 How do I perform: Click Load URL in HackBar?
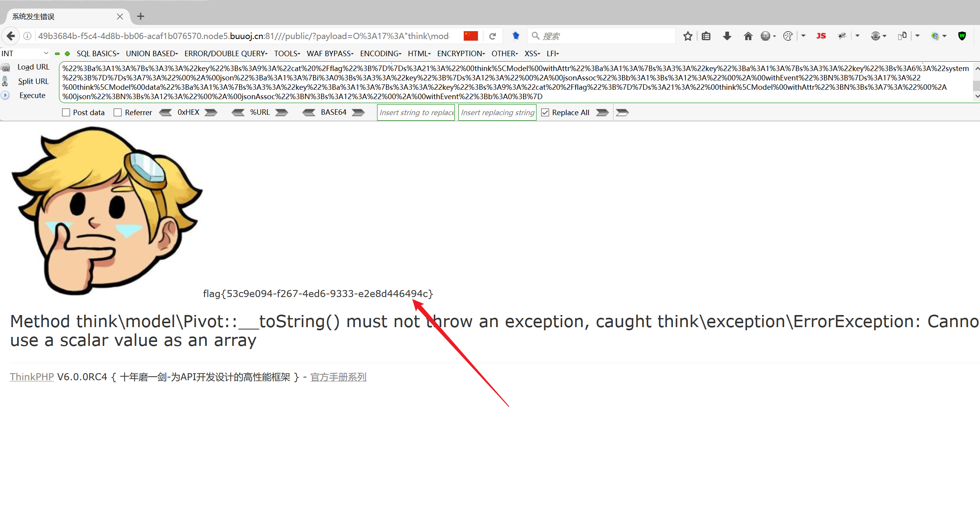pos(33,67)
